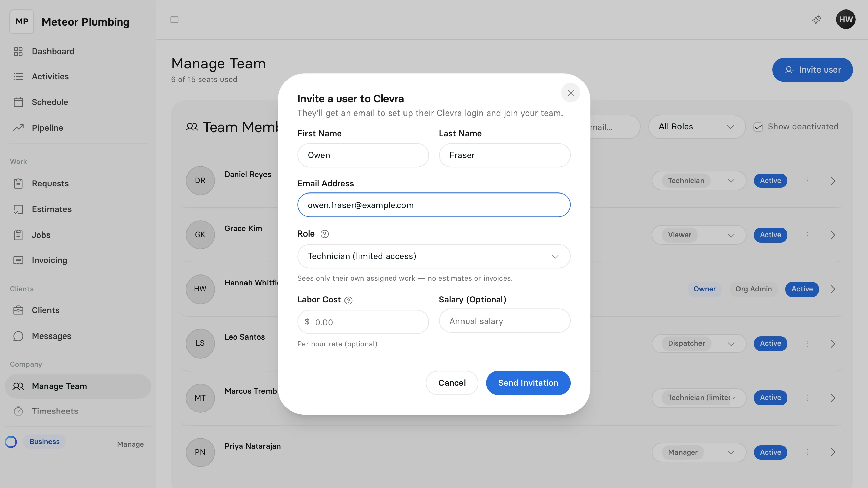Open more options for Priya Natarajan

tap(807, 452)
